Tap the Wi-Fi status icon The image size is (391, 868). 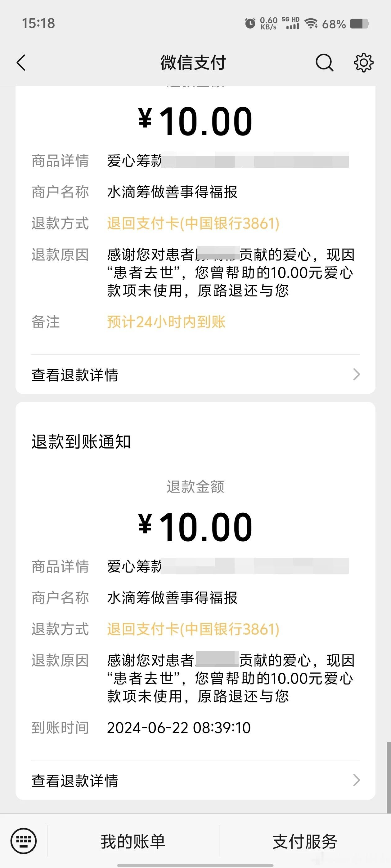tap(311, 24)
